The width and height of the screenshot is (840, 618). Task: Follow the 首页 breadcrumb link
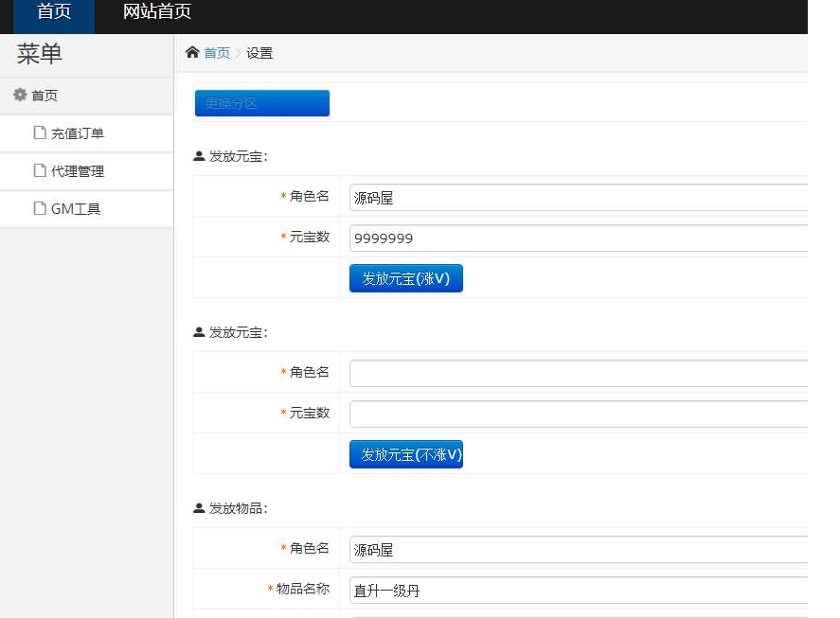tap(217, 53)
